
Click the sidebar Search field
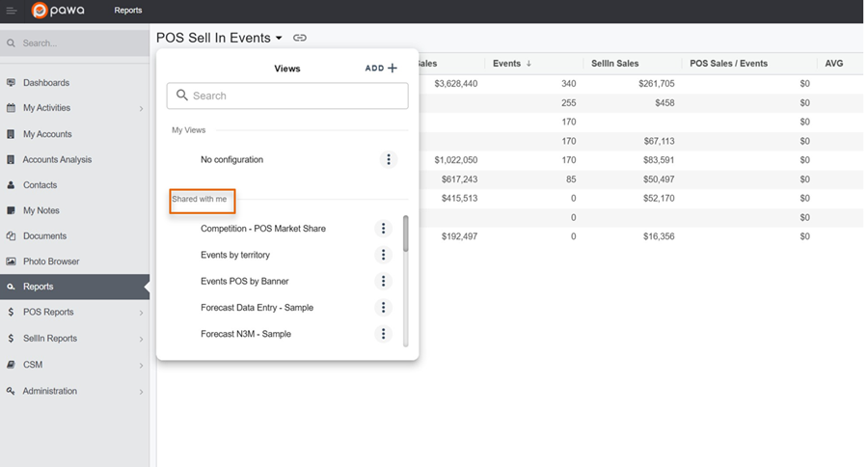point(74,43)
